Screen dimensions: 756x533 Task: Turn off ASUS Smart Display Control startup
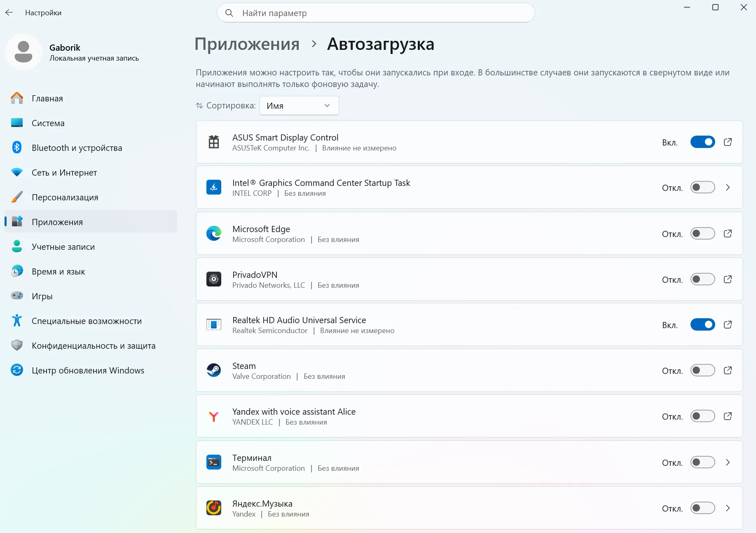pos(703,142)
